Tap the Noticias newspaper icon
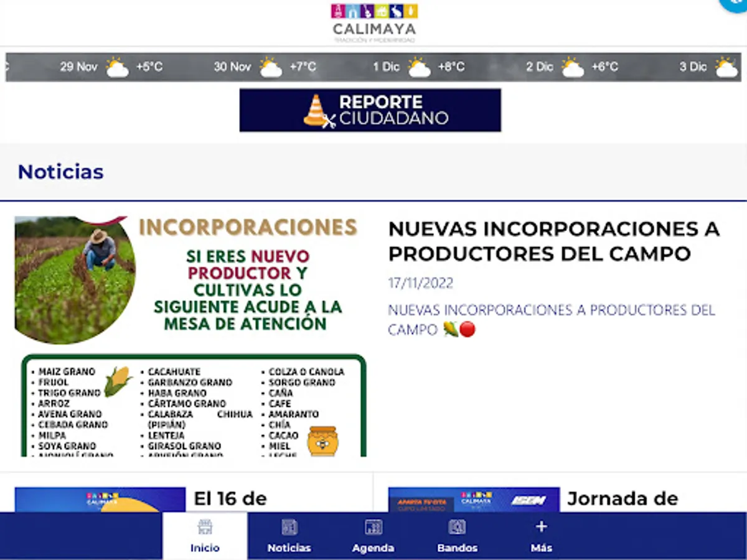 [289, 527]
